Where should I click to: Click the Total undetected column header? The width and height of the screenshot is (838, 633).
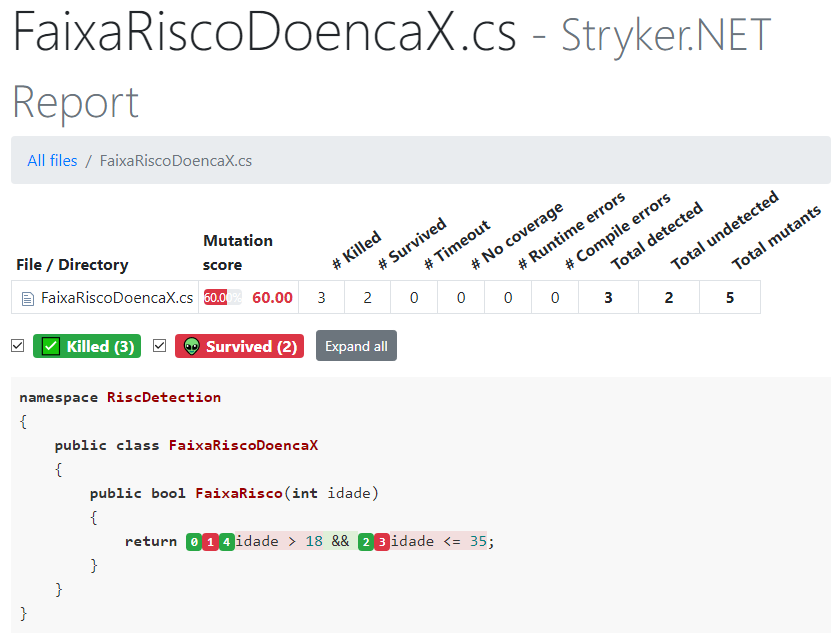724,230
